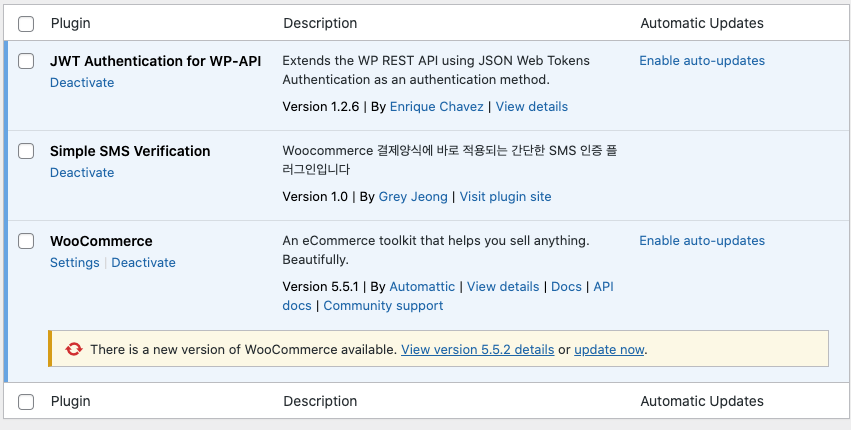This screenshot has width=851, height=430.
Task: Click View version 5.5.2 details link
Action: [478, 350]
